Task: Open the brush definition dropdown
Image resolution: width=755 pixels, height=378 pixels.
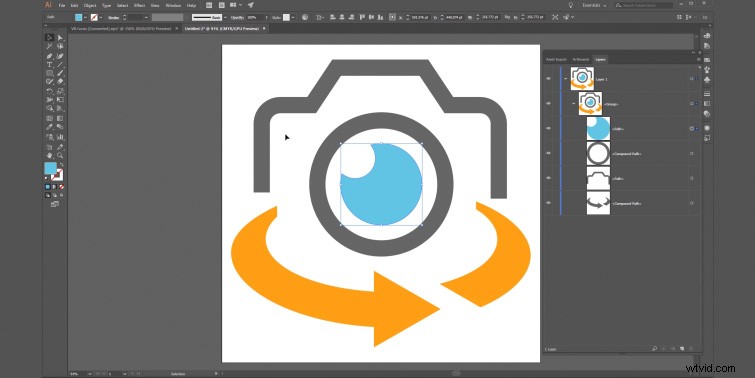Action: tap(225, 17)
